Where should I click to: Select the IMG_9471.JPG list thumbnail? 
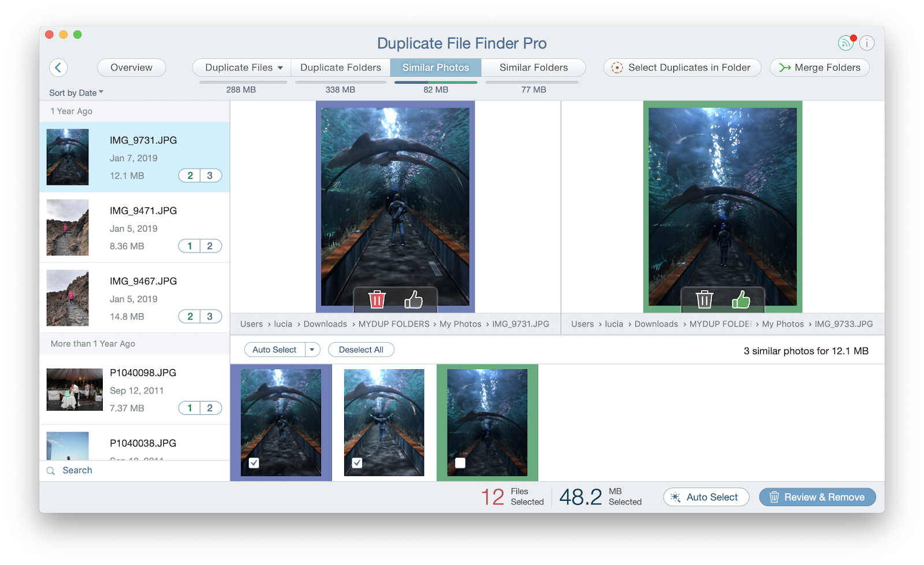68,228
